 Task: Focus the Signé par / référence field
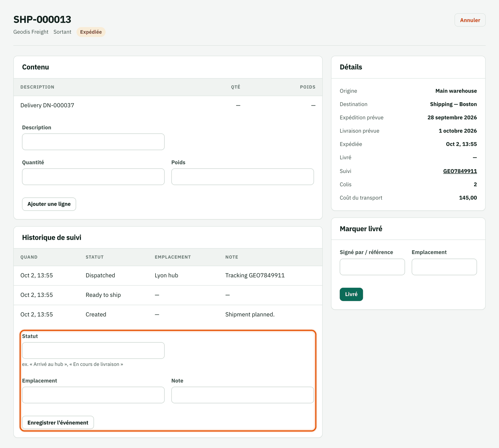tap(372, 267)
